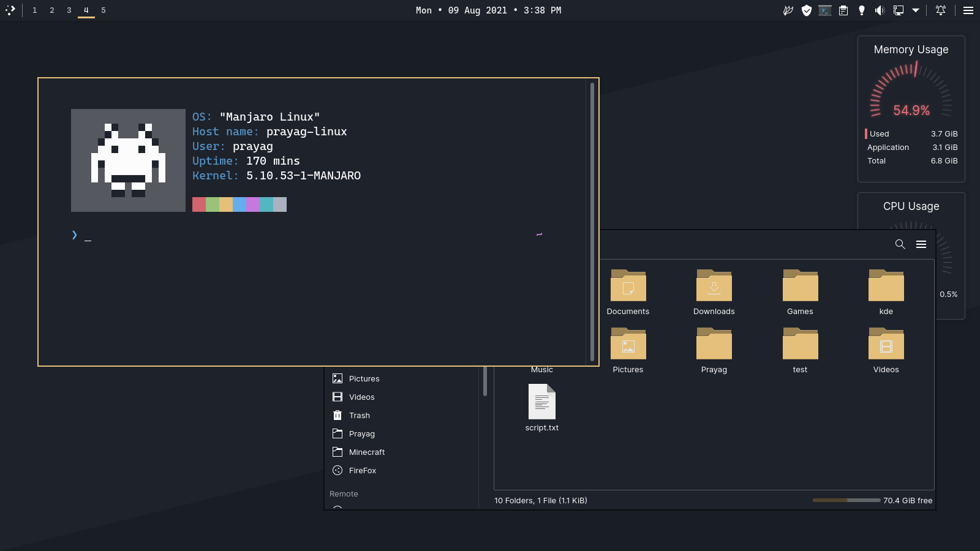Click the Kernel line in terminal

coord(276,176)
